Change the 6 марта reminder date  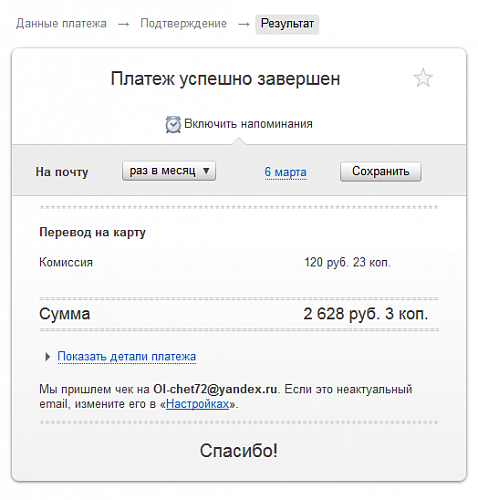pyautogui.click(x=285, y=172)
